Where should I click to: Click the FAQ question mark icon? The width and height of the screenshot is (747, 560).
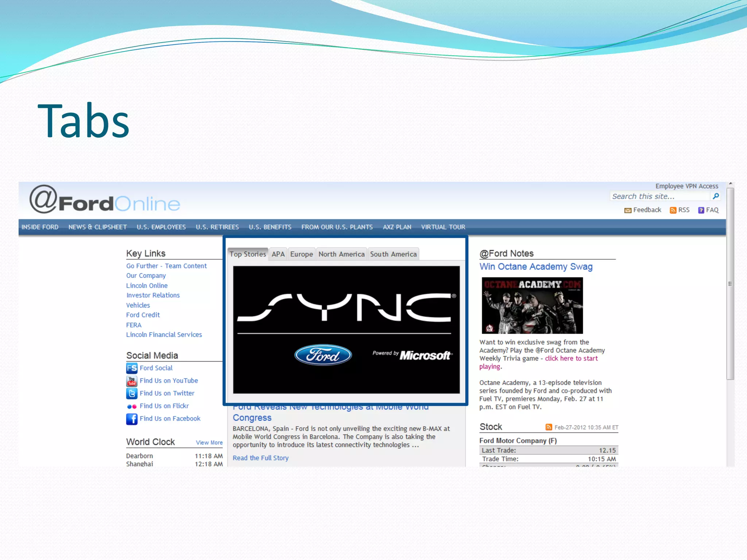pos(701,210)
